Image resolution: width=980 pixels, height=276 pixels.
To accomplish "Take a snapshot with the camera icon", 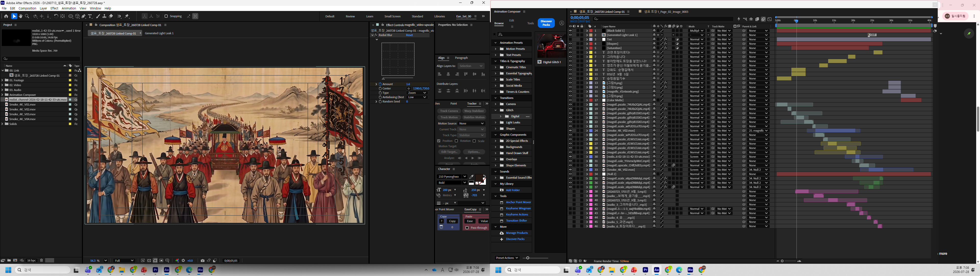I will tap(202, 261).
